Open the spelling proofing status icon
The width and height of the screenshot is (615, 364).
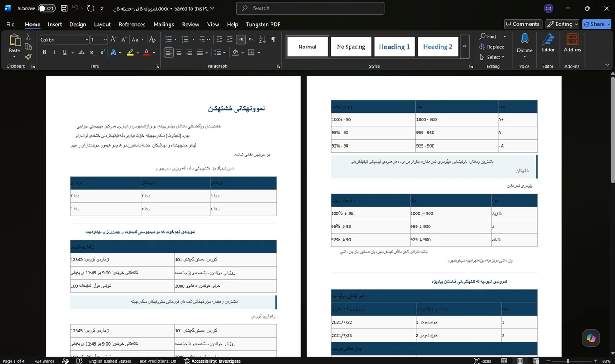click(80, 361)
